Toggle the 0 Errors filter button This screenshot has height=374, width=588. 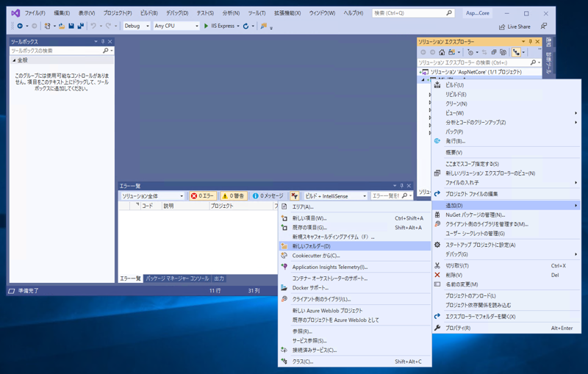pyautogui.click(x=203, y=196)
